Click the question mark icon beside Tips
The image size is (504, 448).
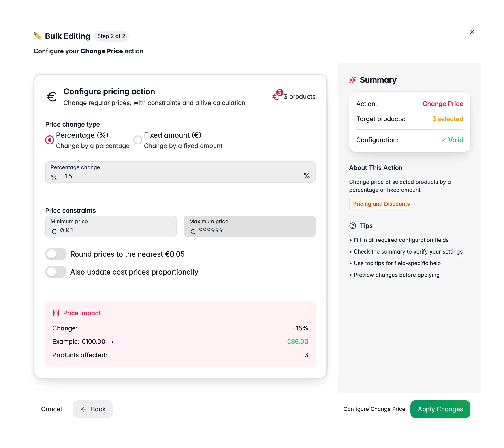353,226
